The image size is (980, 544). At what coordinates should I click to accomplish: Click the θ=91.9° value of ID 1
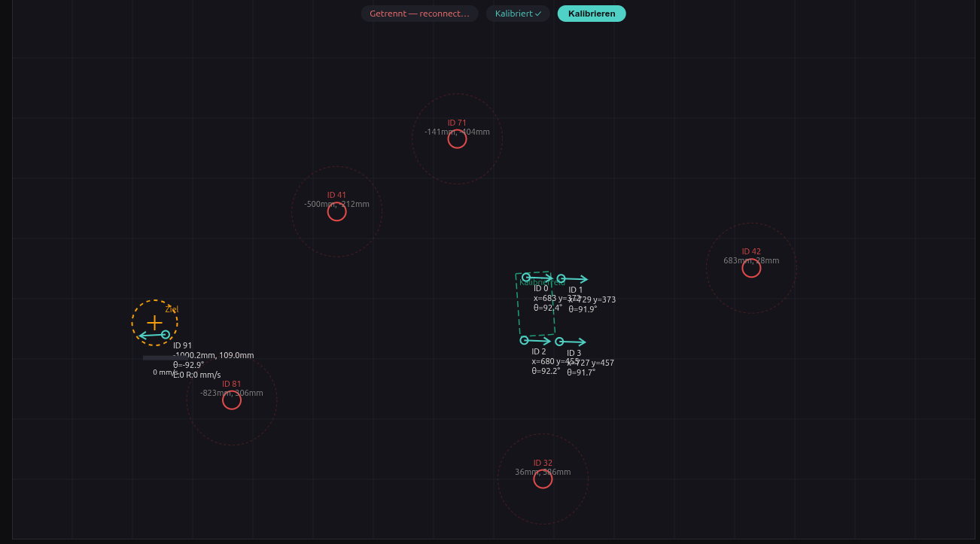coord(583,309)
